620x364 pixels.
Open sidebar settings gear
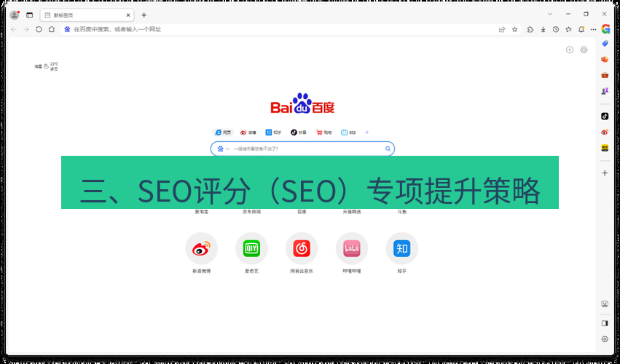(x=605, y=339)
